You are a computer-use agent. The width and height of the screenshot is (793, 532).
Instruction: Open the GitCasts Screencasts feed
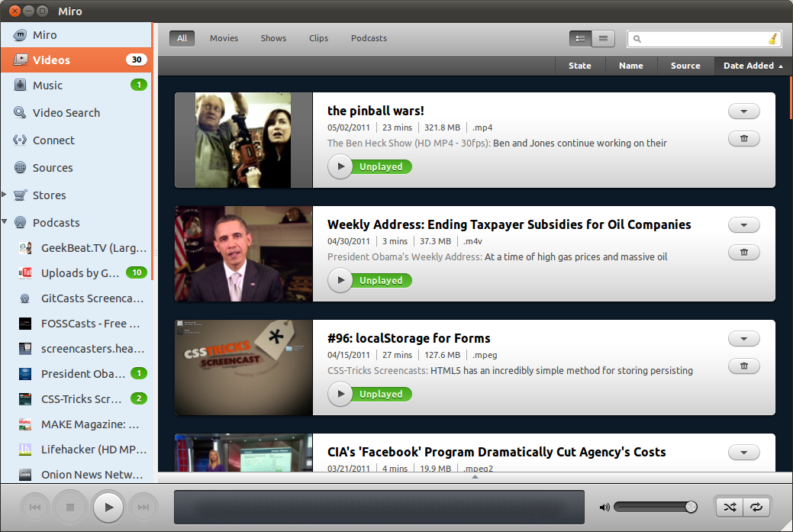[76, 298]
